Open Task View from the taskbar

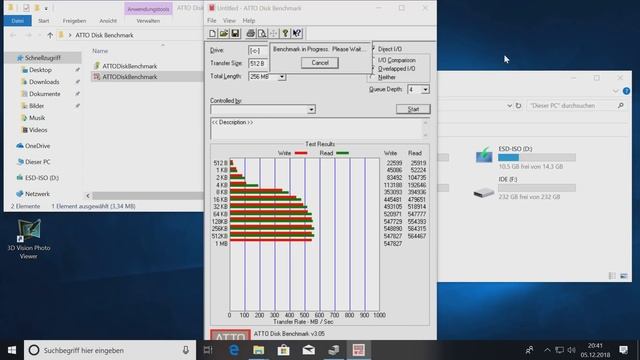208,350
